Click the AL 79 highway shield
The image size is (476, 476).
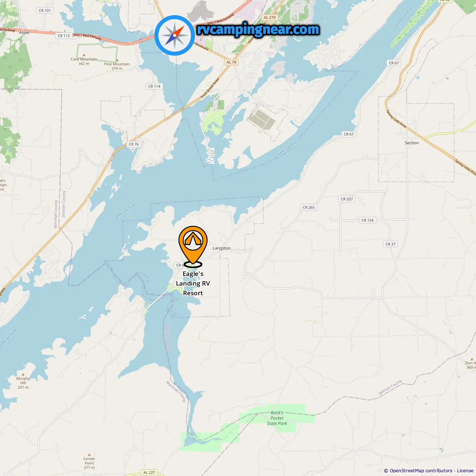click(x=231, y=62)
